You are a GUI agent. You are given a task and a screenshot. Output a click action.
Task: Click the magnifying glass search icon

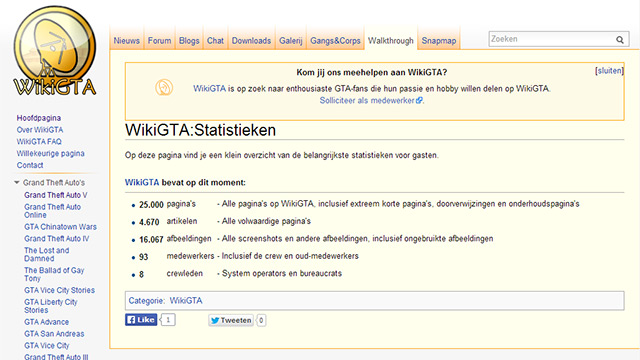[620, 40]
